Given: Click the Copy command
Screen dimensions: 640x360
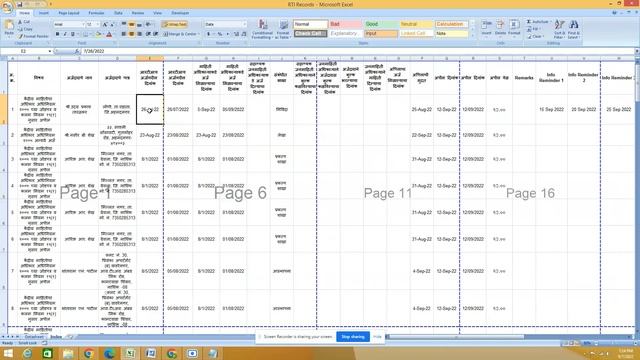Looking at the screenshot, I should (x=25, y=29).
